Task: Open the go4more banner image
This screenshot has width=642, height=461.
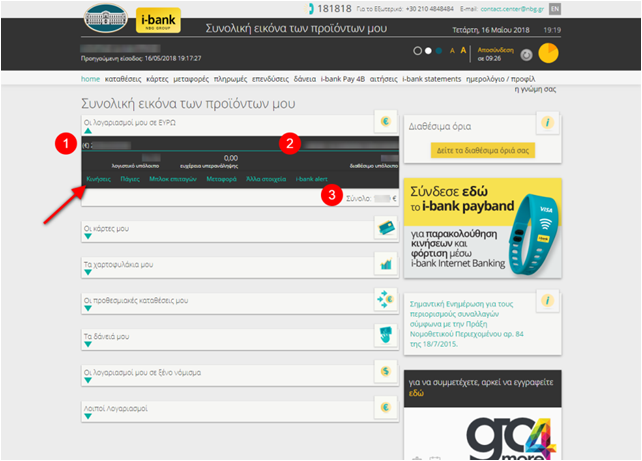Action: pyautogui.click(x=483, y=434)
